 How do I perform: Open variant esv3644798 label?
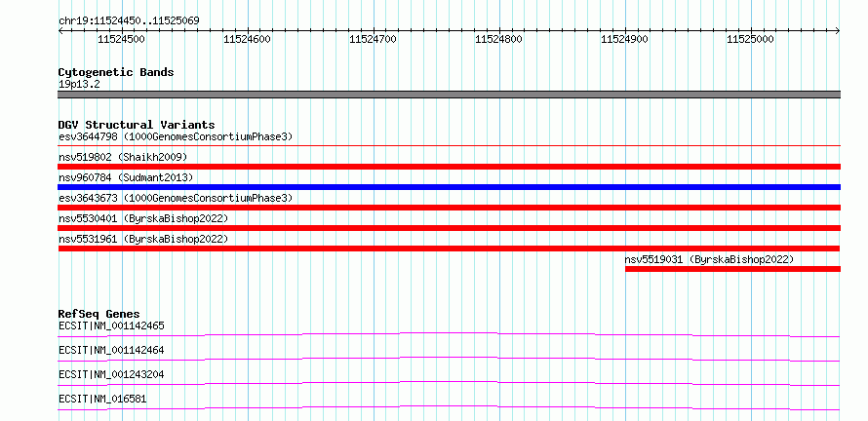coord(176,136)
